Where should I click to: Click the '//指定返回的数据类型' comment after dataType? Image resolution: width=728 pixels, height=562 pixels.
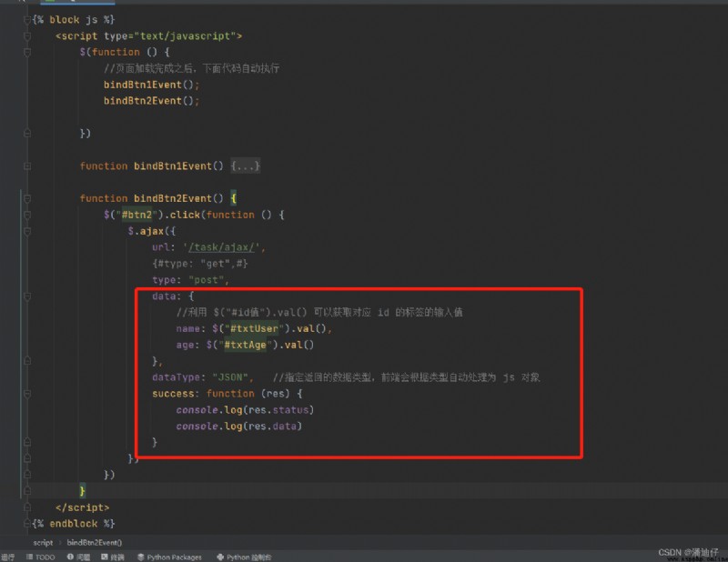coord(407,377)
